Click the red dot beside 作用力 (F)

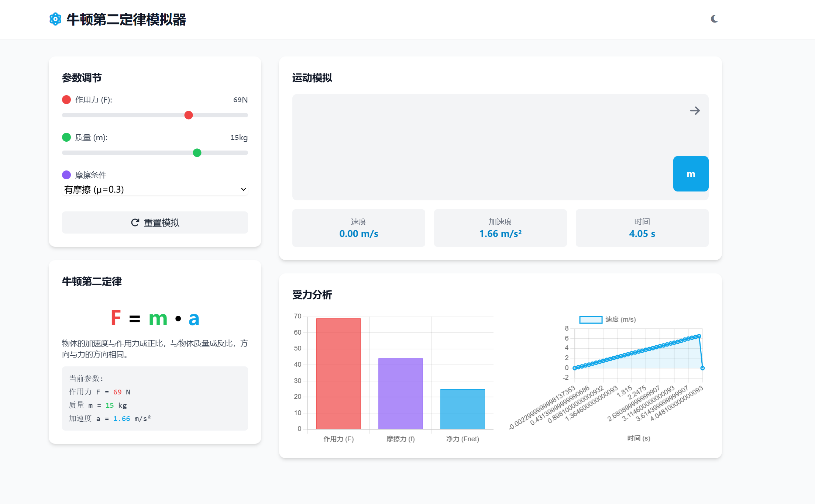coord(66,100)
